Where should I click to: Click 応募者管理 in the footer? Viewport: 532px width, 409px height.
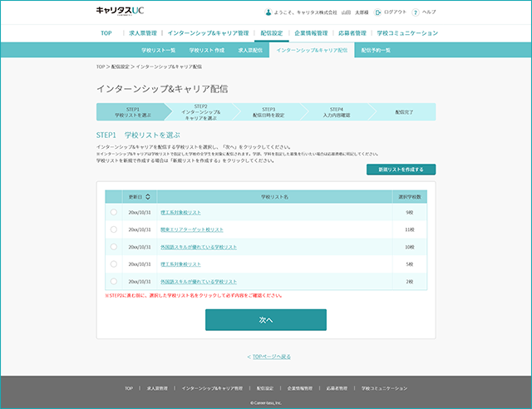point(337,388)
